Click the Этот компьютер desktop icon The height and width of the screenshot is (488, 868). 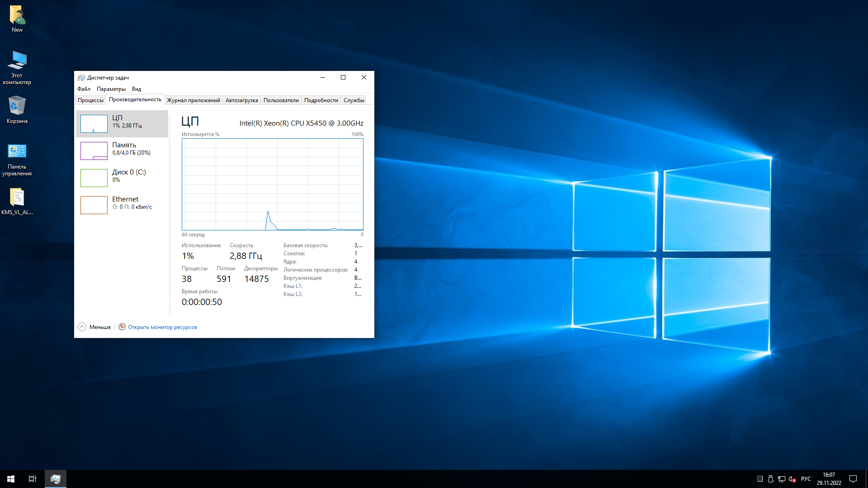coord(17,61)
